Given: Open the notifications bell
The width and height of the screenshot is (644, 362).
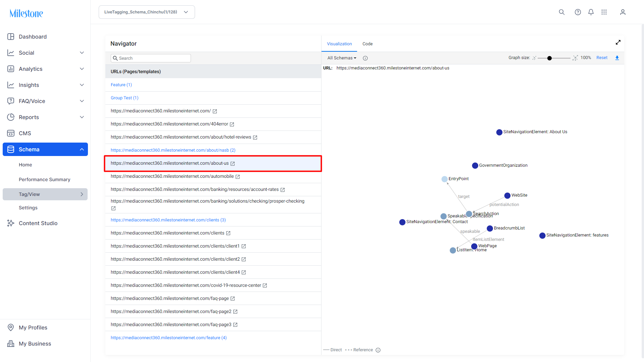Looking at the screenshot, I should click(591, 12).
